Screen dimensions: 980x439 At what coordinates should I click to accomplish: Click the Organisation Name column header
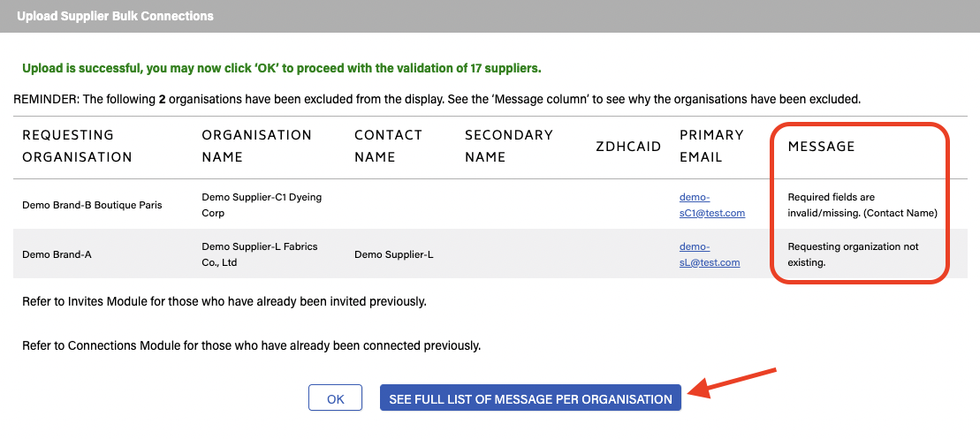tap(256, 146)
